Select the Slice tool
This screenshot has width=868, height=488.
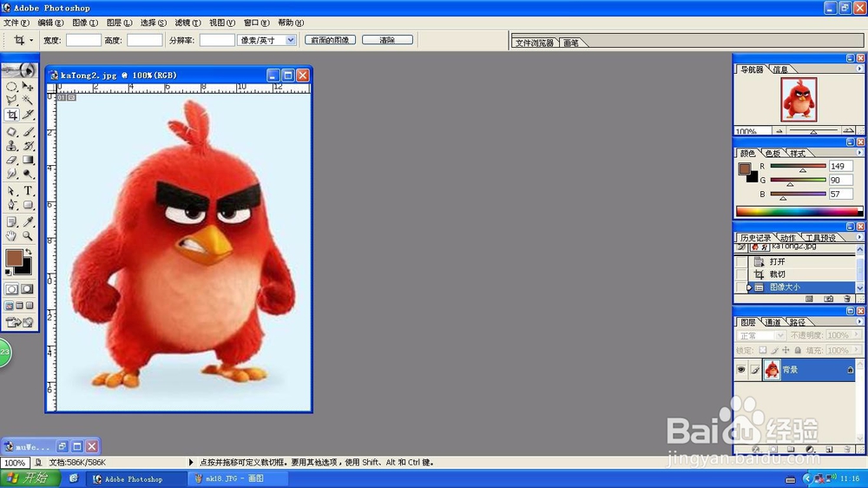tap(28, 115)
